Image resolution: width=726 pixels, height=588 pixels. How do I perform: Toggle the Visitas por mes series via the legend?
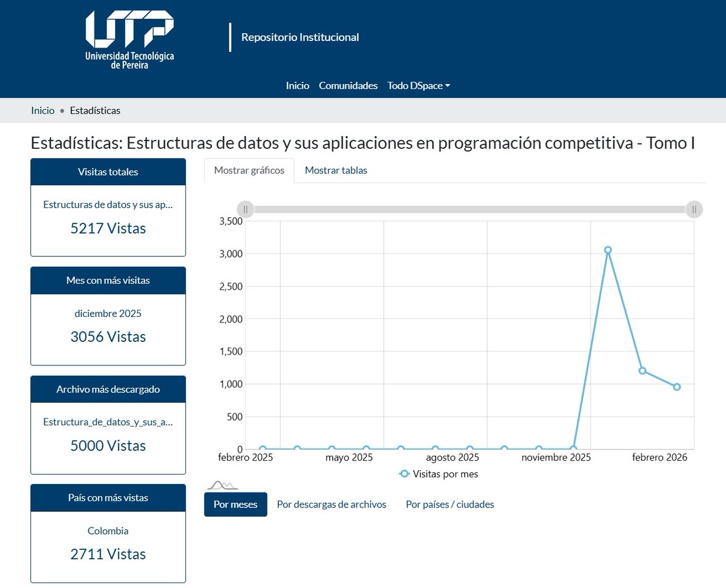439,474
